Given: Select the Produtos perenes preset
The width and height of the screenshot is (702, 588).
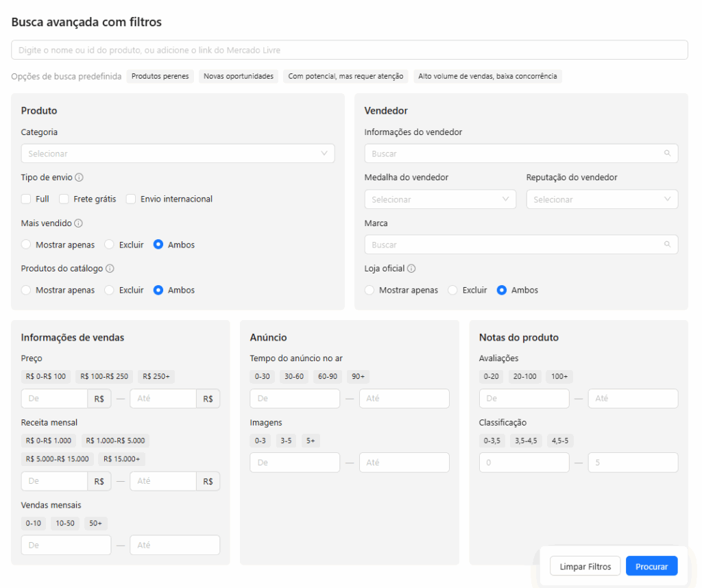Looking at the screenshot, I should coord(160,77).
